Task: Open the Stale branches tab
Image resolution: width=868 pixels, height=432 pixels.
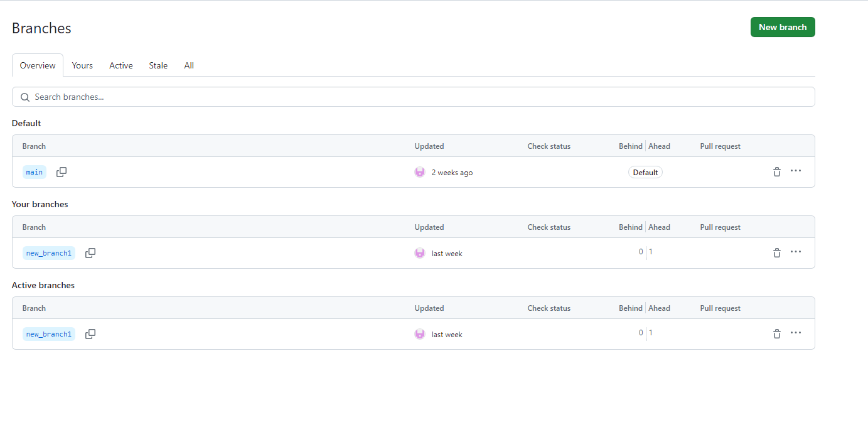Action: (x=158, y=65)
